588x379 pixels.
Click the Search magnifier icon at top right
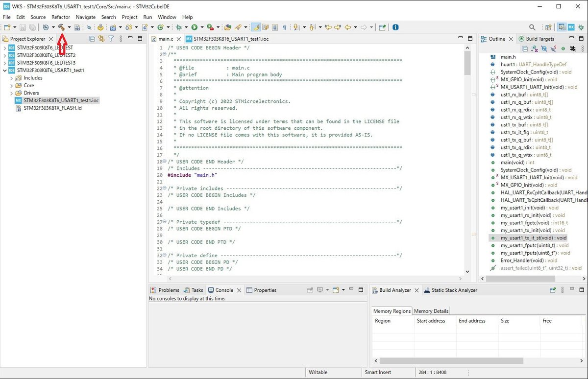(532, 27)
